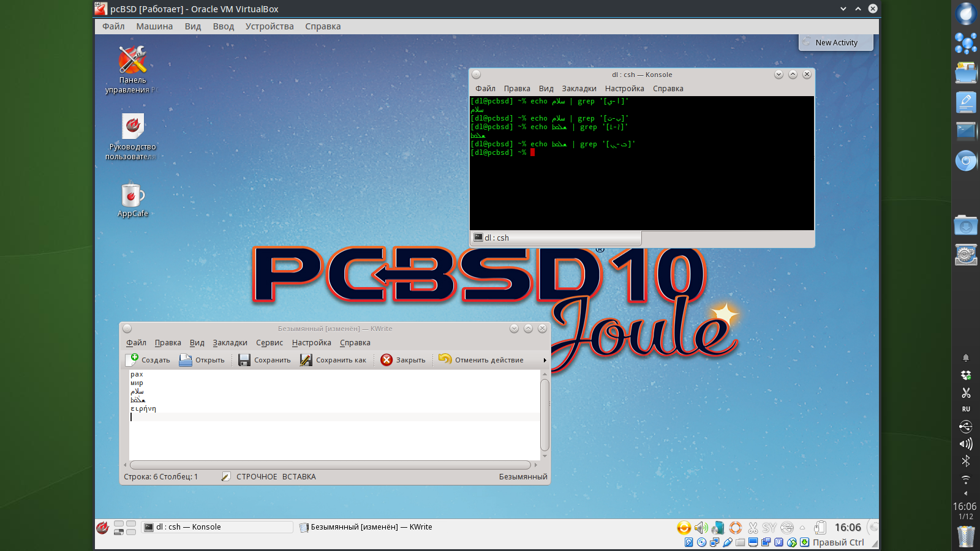This screenshot has width=980, height=551.
Task: Open VirtualBox Машина menu
Action: coord(154,26)
